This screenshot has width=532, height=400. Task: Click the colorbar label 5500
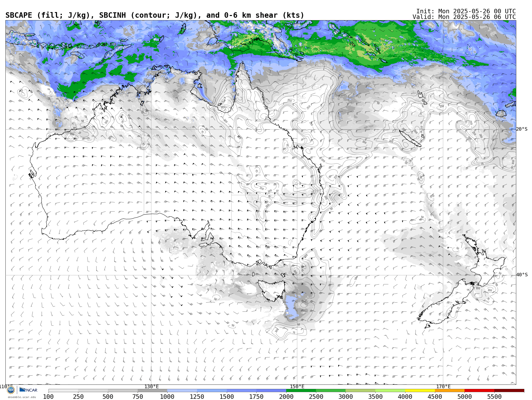pos(494,397)
